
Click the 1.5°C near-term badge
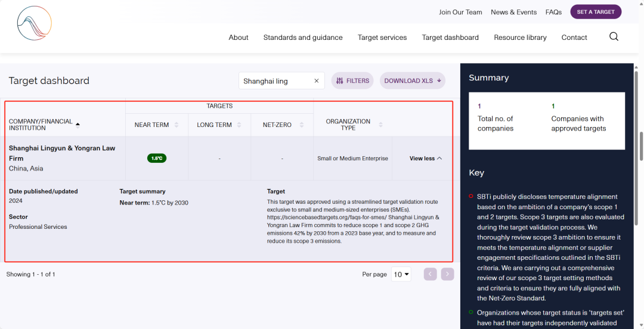(156, 158)
